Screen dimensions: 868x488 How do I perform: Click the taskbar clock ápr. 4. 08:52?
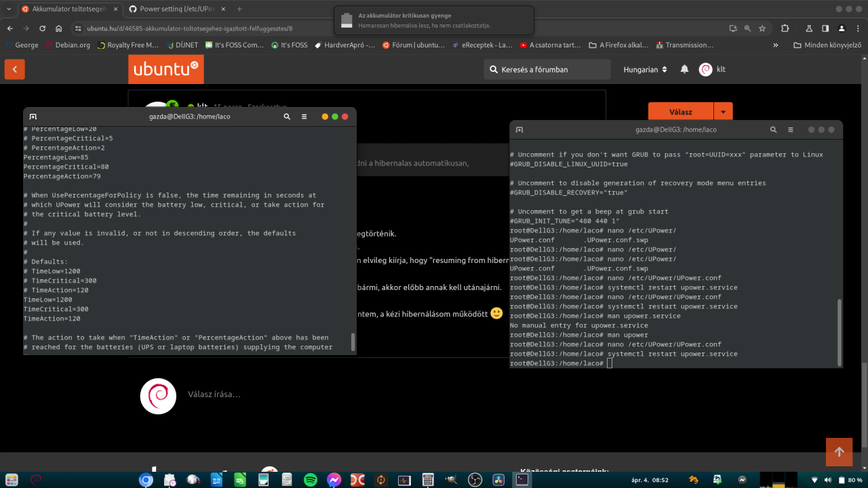(x=650, y=480)
